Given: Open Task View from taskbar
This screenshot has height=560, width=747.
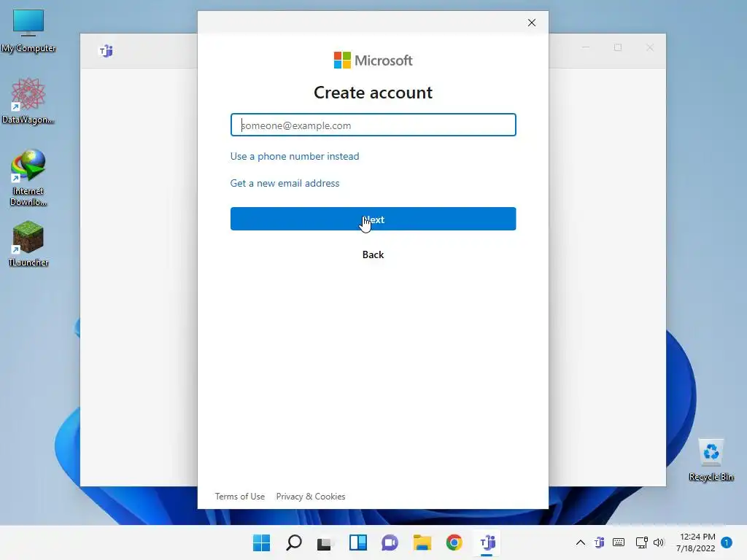Looking at the screenshot, I should 325,542.
